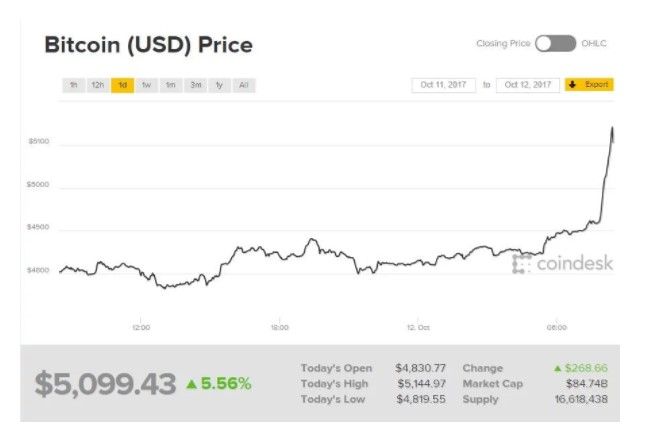This screenshot has width=646, height=439.
Task: Select the active 1d time range
Action: tap(122, 85)
